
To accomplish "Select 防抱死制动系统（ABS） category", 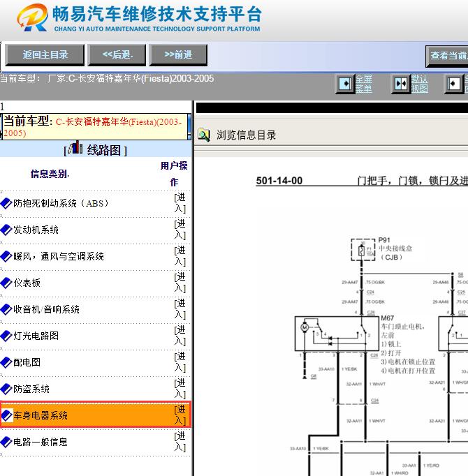I will 61,203.
